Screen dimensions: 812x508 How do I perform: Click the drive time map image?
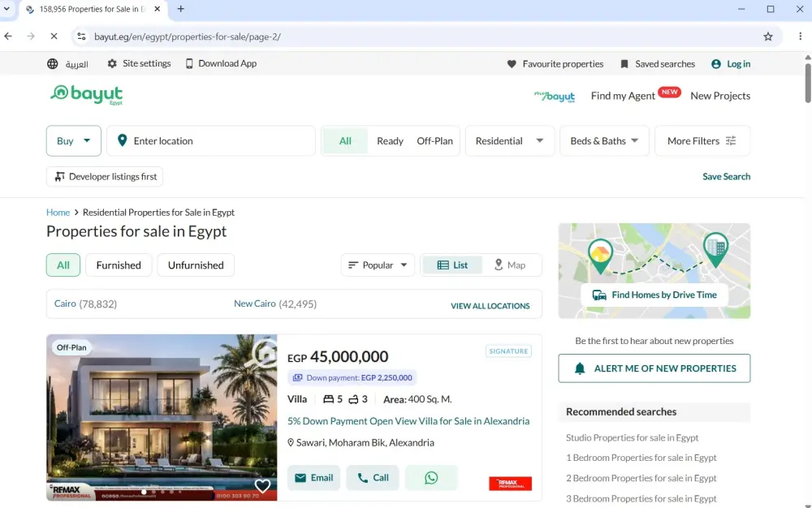(654, 270)
